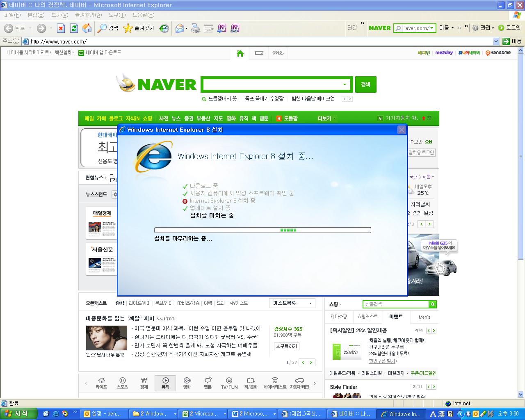Select the green house home icon below the address bar

(x=240, y=53)
